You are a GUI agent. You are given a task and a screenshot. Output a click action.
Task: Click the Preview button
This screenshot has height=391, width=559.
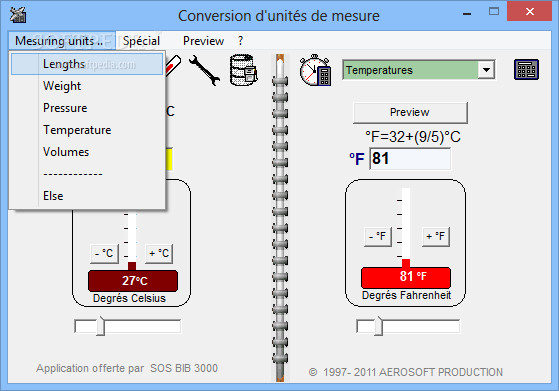tap(410, 113)
